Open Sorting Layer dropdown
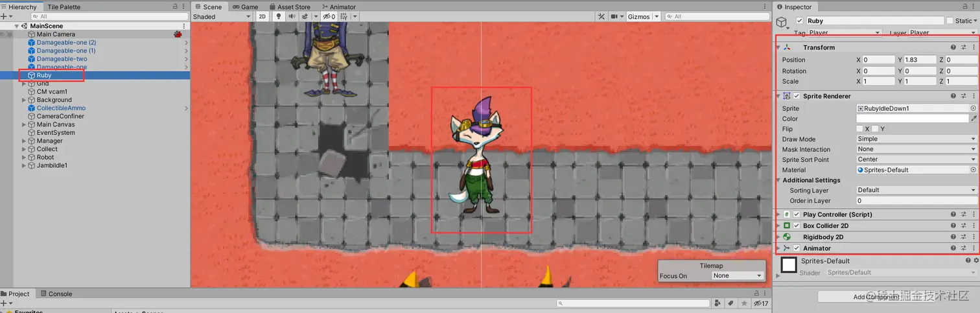 point(916,190)
